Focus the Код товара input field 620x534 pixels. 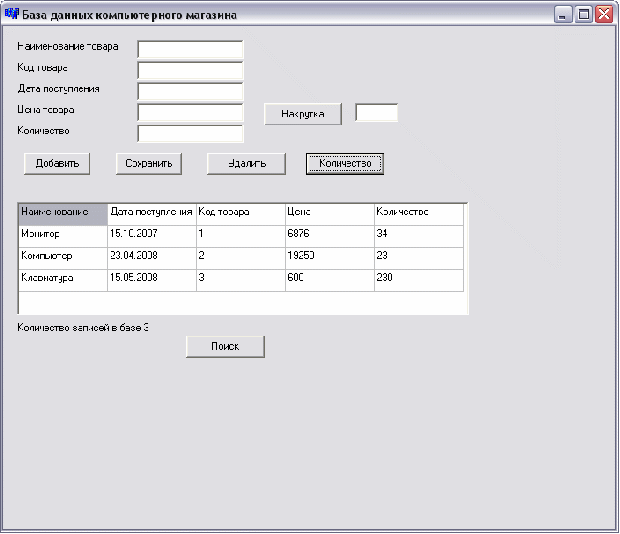pyautogui.click(x=190, y=70)
